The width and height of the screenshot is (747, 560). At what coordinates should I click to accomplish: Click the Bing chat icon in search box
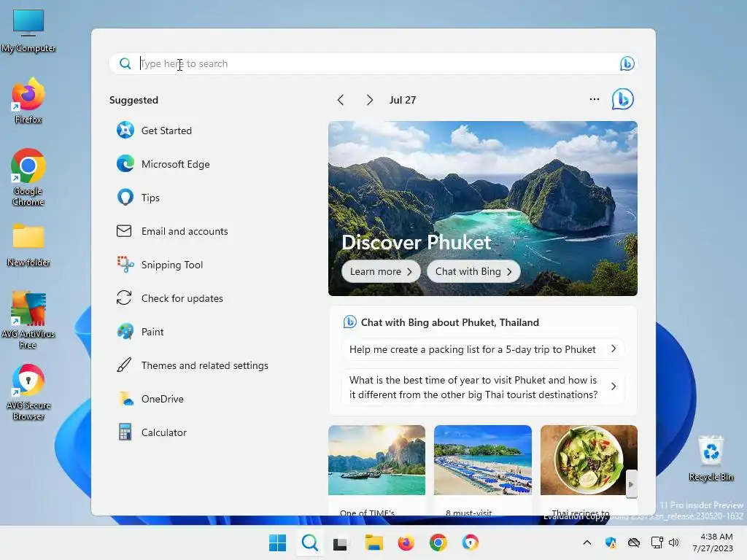coord(627,63)
